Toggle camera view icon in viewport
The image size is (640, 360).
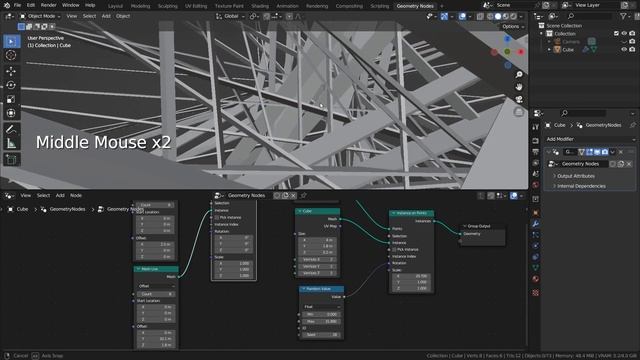pos(519,100)
